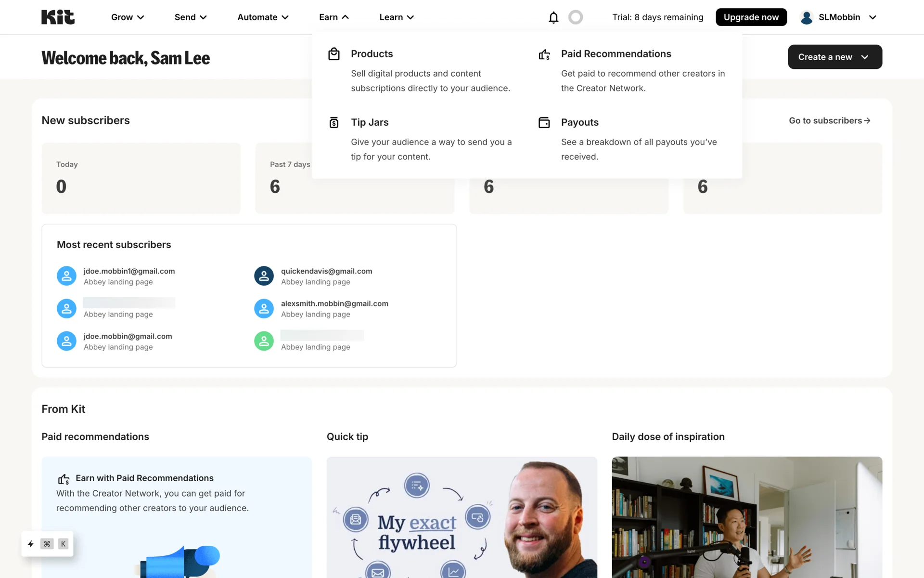Expand the SLMobbin account chevron

pyautogui.click(x=873, y=17)
